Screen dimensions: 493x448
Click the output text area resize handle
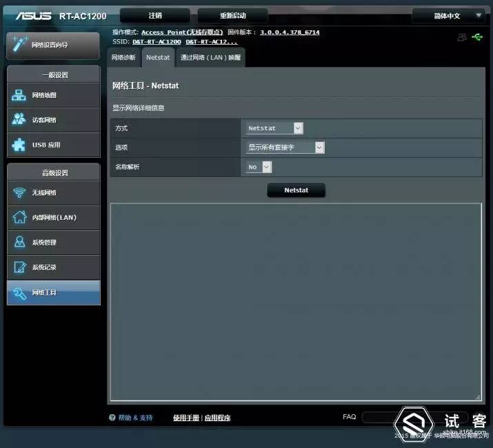[478, 398]
